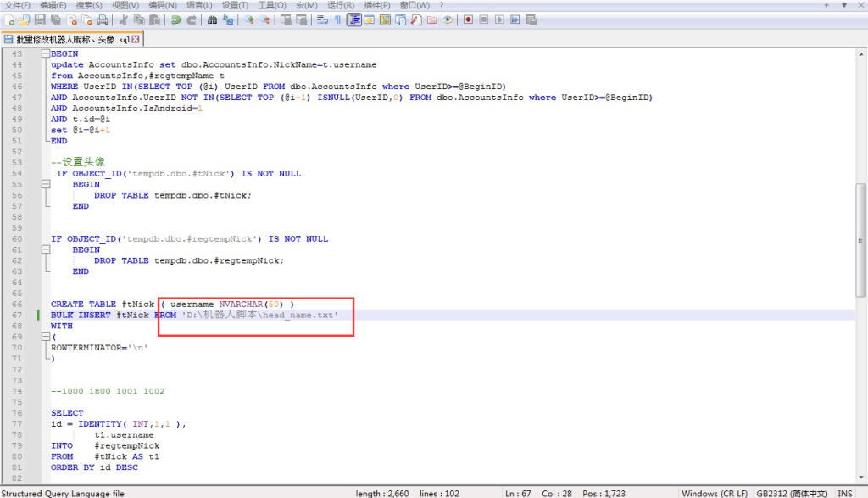This screenshot has height=498, width=868.
Task: Toggle the Show all characters pilcrow icon
Action: [338, 20]
